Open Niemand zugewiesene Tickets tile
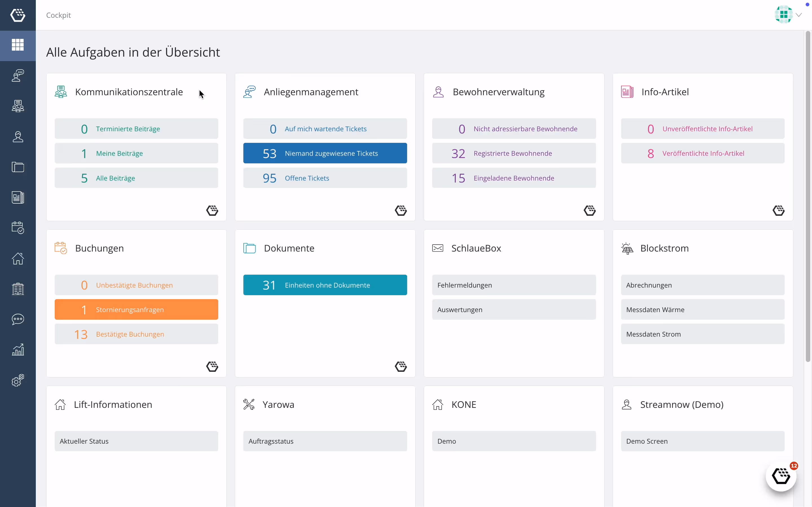Viewport: 812px width, 507px height. [325, 153]
